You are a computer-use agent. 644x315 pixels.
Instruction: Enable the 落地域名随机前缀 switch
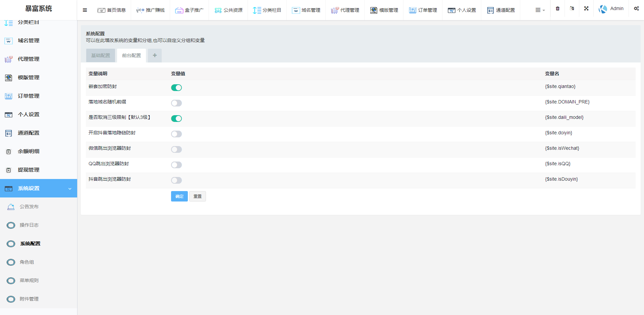click(x=176, y=103)
